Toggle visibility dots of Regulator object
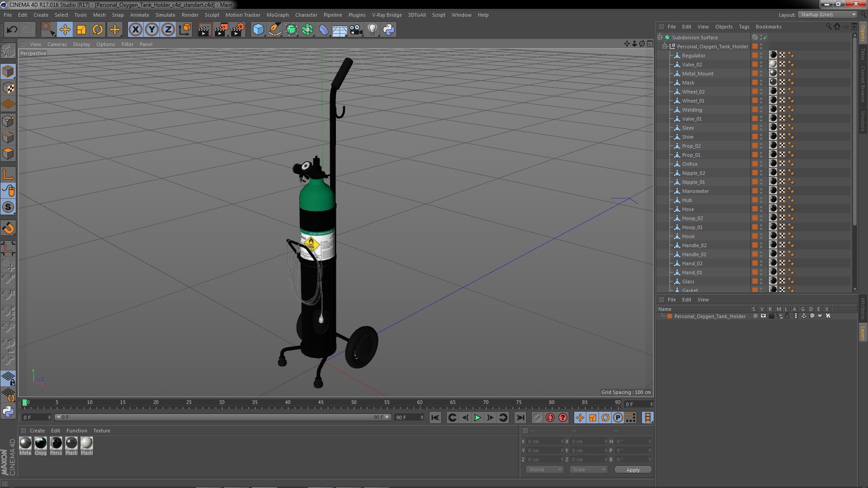 click(761, 56)
